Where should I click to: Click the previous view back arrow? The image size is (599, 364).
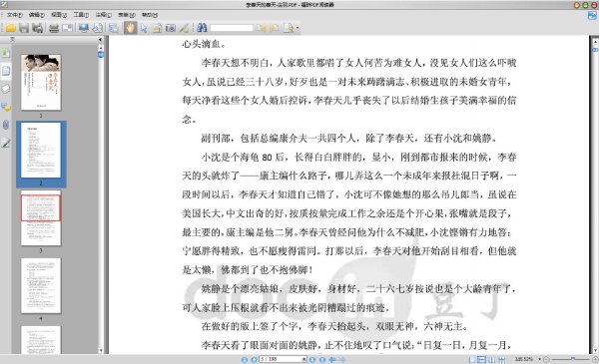click(x=332, y=359)
